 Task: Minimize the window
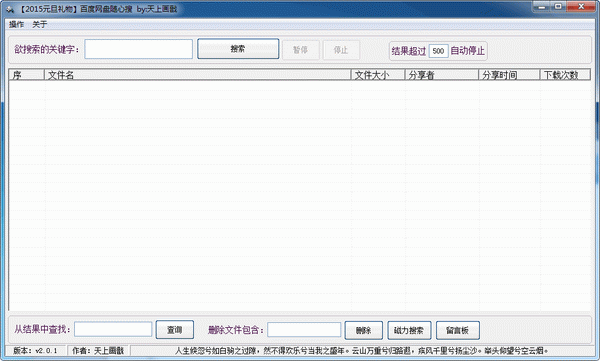coord(542,7)
